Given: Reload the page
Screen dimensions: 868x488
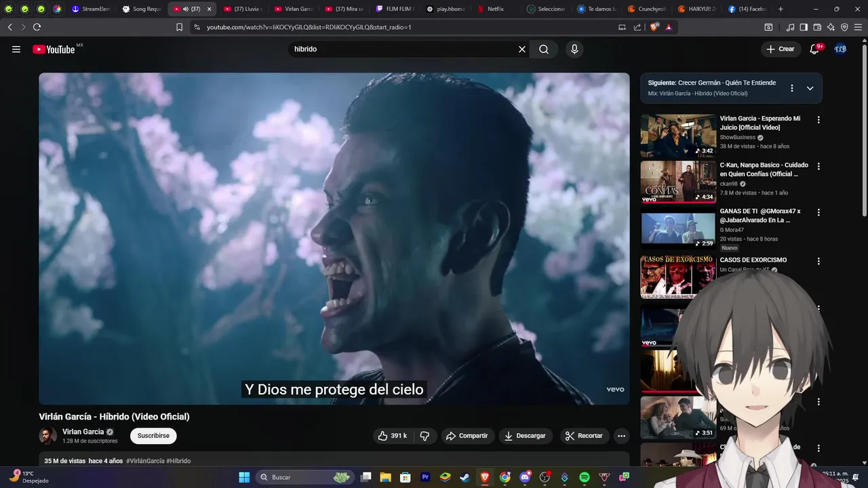Looking at the screenshot, I should click(x=37, y=27).
